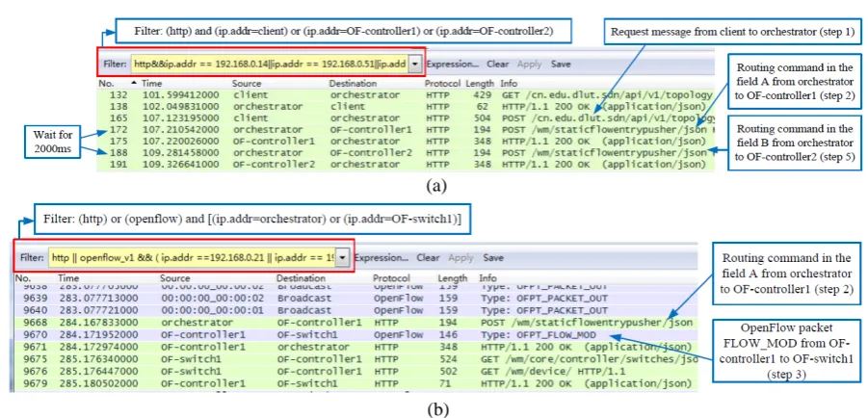Click the http || openflow_v1 filter input field
868x418 pixels.
point(194,258)
